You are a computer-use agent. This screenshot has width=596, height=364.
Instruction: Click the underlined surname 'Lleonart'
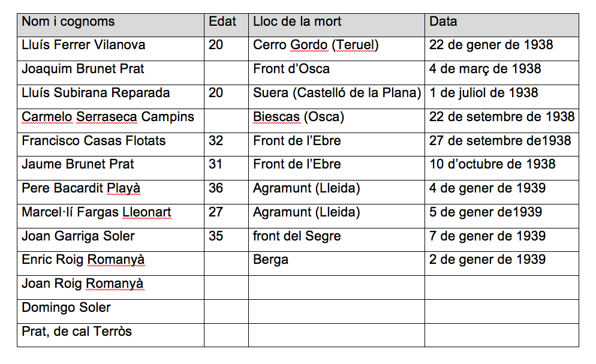point(147,212)
